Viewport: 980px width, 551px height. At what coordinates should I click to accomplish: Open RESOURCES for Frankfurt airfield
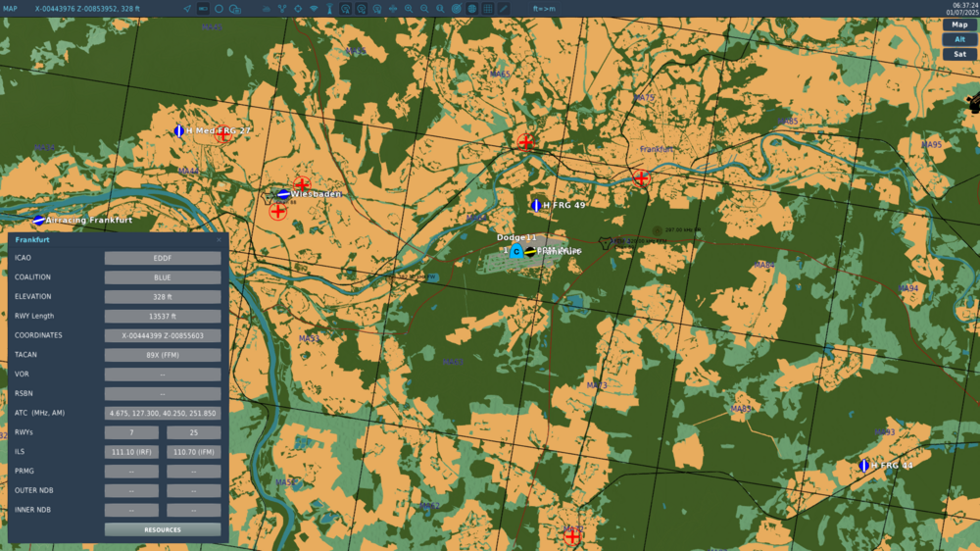click(163, 529)
